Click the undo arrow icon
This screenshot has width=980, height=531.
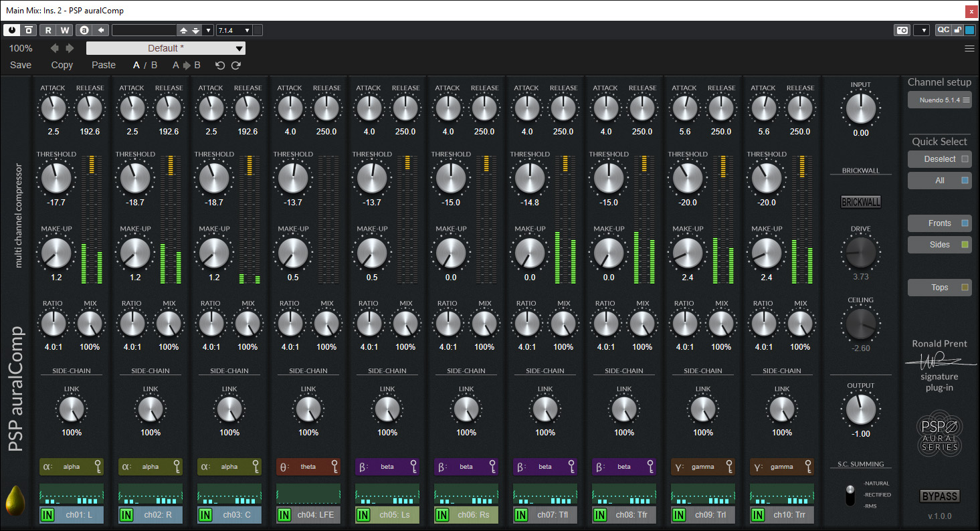pyautogui.click(x=220, y=66)
